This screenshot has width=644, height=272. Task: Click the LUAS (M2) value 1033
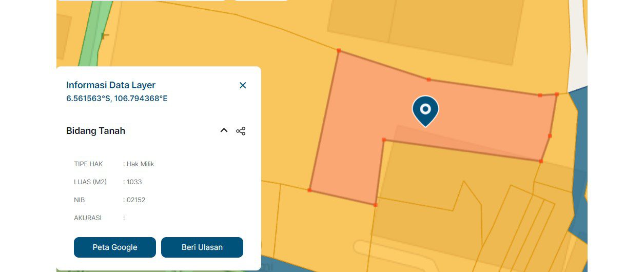click(x=134, y=182)
